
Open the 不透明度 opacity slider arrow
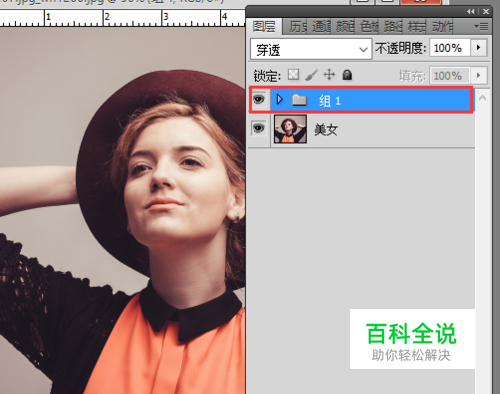[479, 48]
